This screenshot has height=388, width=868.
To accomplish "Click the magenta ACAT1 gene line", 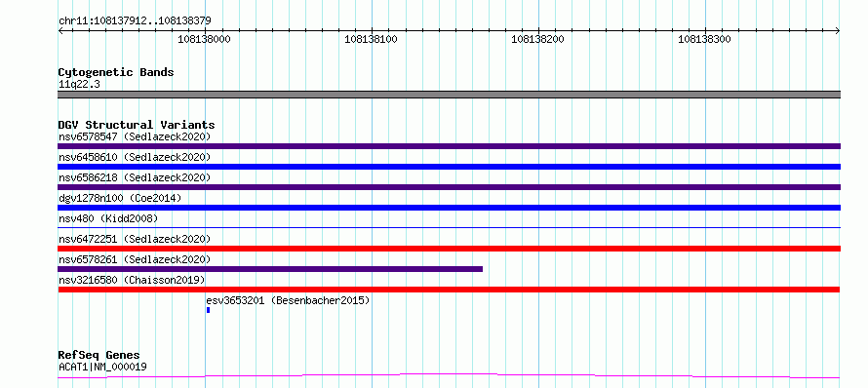I will (449, 376).
